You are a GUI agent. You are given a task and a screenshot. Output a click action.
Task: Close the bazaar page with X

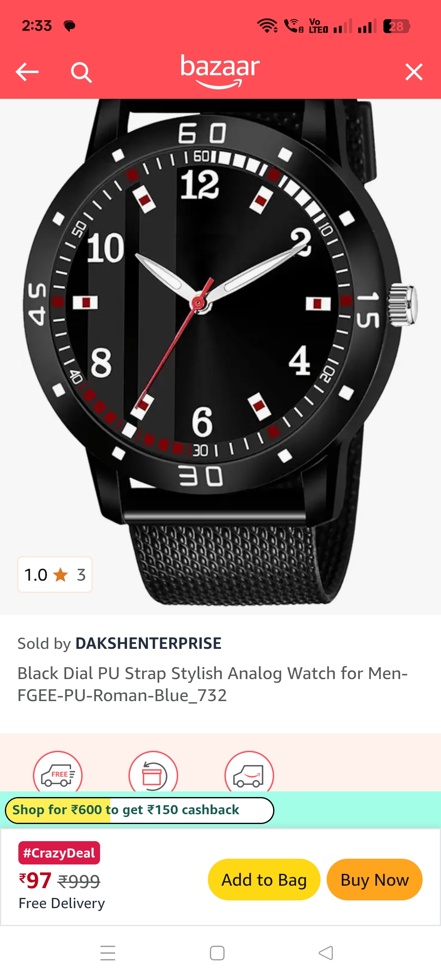tap(414, 72)
